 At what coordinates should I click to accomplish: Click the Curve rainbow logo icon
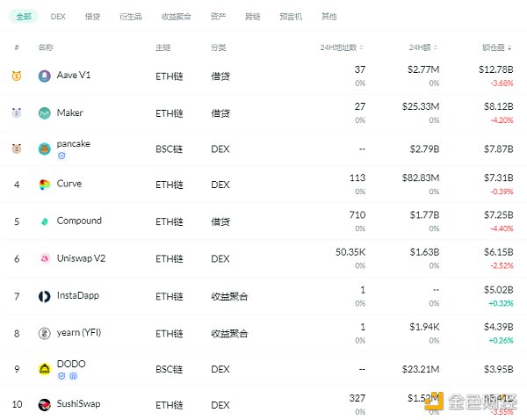coord(44,185)
